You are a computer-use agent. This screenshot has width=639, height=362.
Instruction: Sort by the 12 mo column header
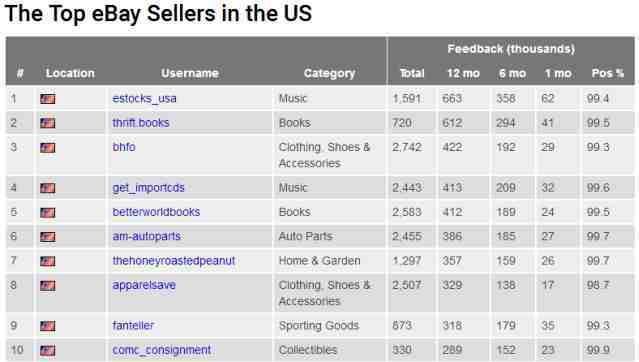click(x=463, y=73)
